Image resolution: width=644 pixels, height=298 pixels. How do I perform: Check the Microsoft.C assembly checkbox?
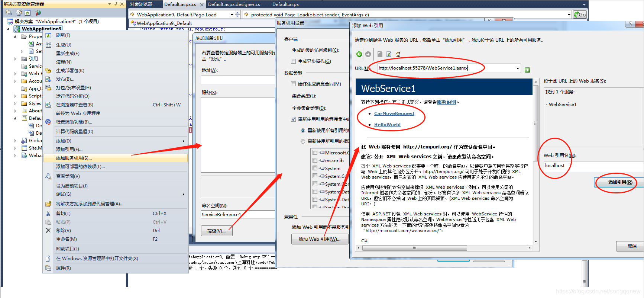click(315, 153)
